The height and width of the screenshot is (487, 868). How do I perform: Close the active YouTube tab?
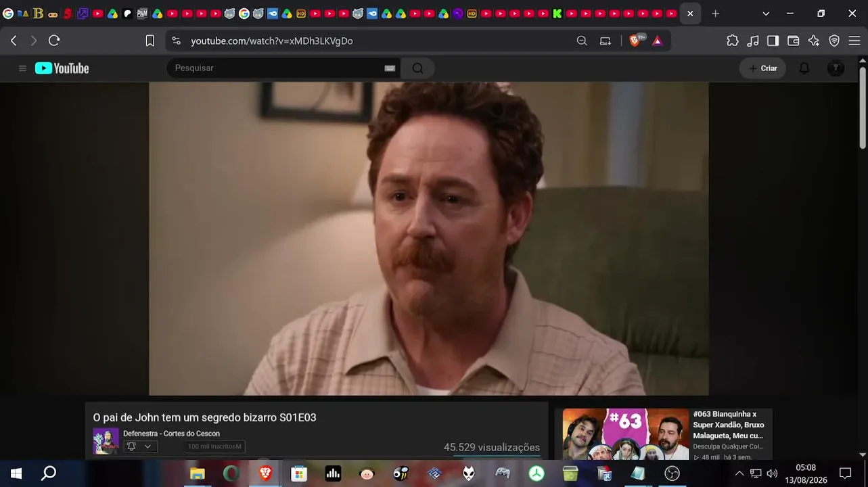(690, 14)
